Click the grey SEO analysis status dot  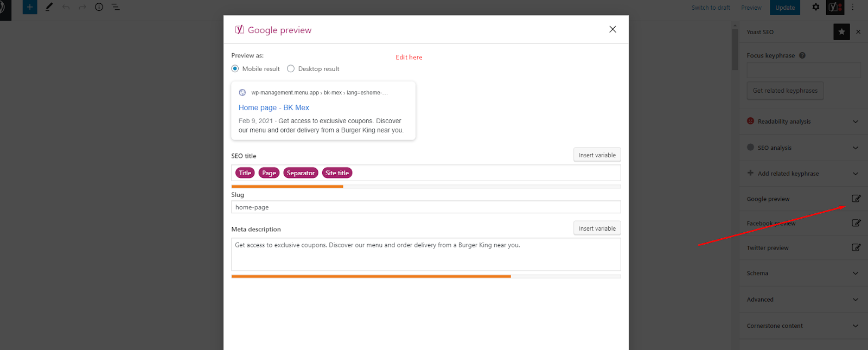tap(751, 147)
